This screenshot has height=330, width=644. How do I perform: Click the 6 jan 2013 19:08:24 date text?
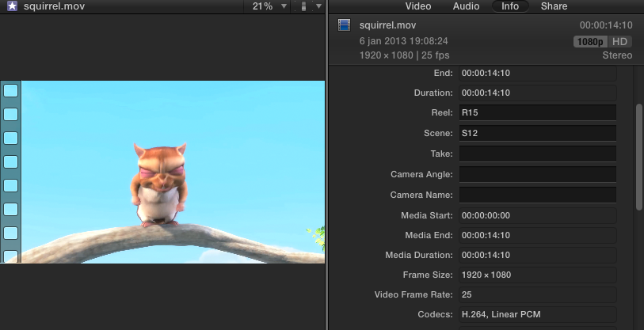pyautogui.click(x=404, y=41)
